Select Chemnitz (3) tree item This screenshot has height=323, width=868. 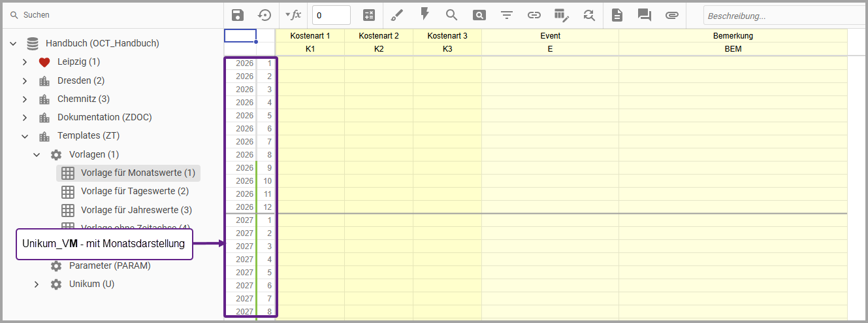click(x=84, y=99)
